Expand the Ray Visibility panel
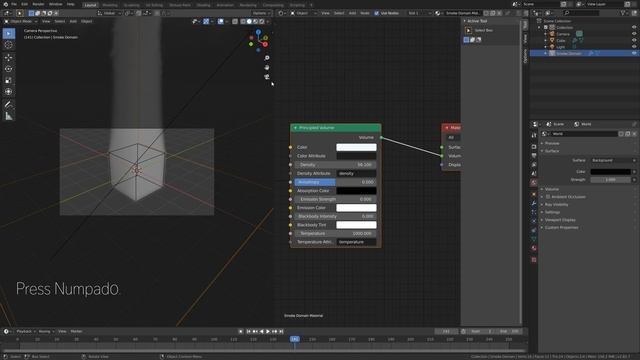 coord(556,204)
